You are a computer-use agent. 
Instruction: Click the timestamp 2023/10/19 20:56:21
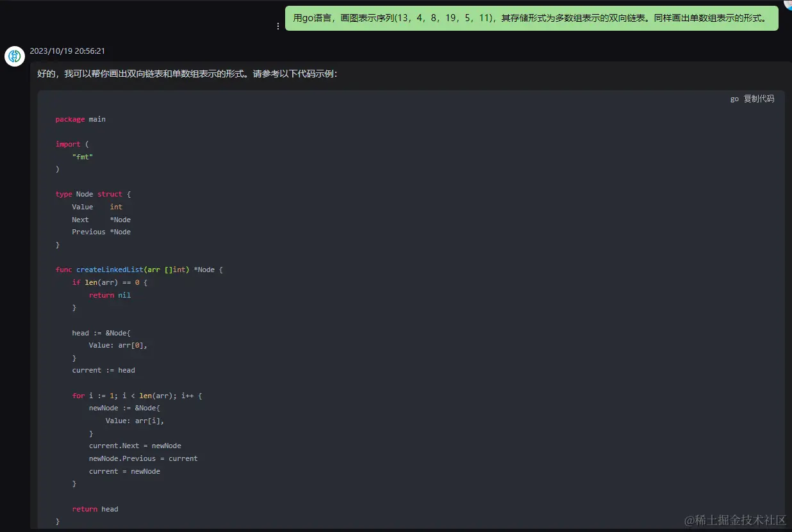click(x=67, y=51)
